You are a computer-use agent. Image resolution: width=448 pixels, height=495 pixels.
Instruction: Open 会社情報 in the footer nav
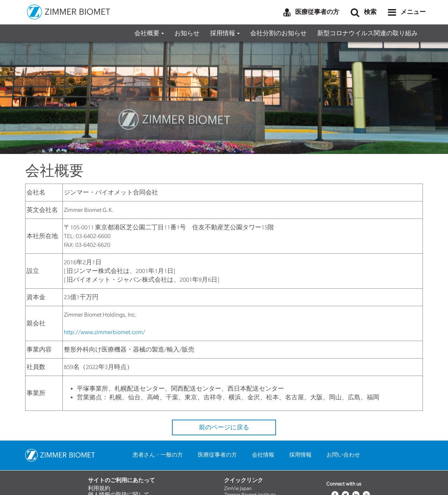coord(263,455)
